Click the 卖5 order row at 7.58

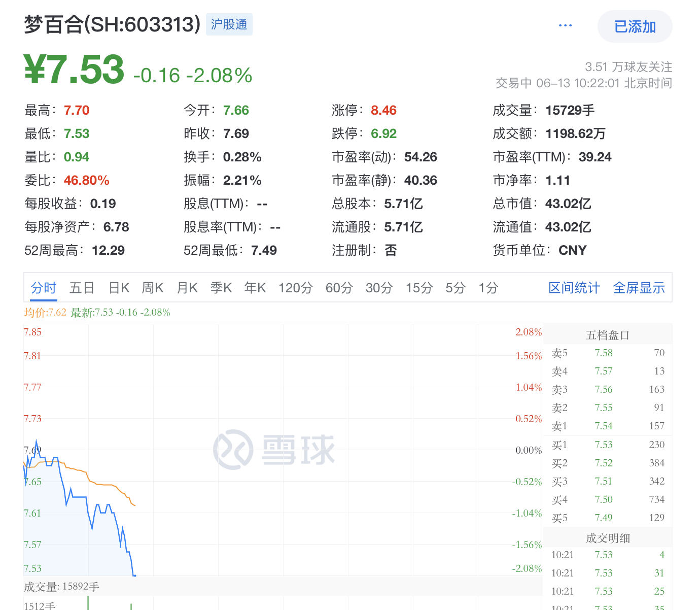pos(608,353)
